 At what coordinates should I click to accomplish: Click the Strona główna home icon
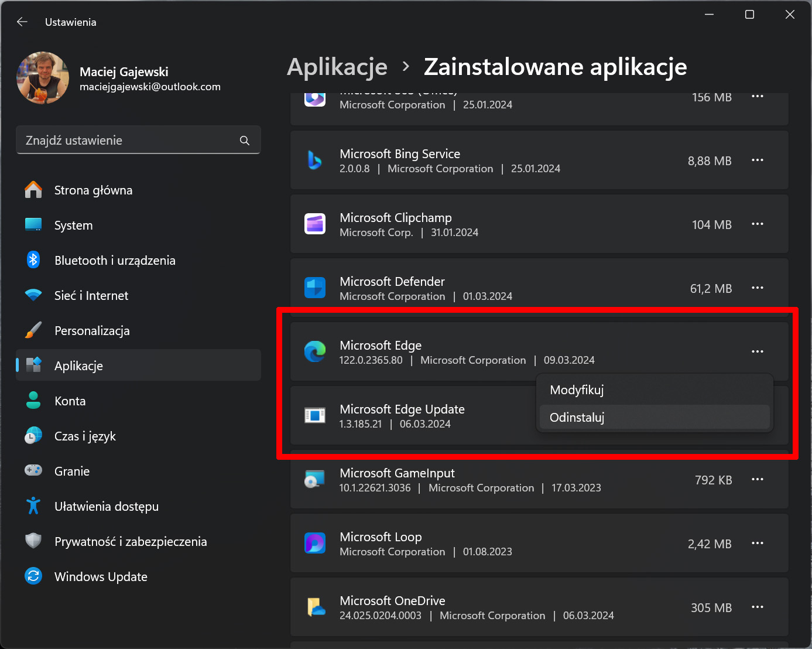coord(33,190)
